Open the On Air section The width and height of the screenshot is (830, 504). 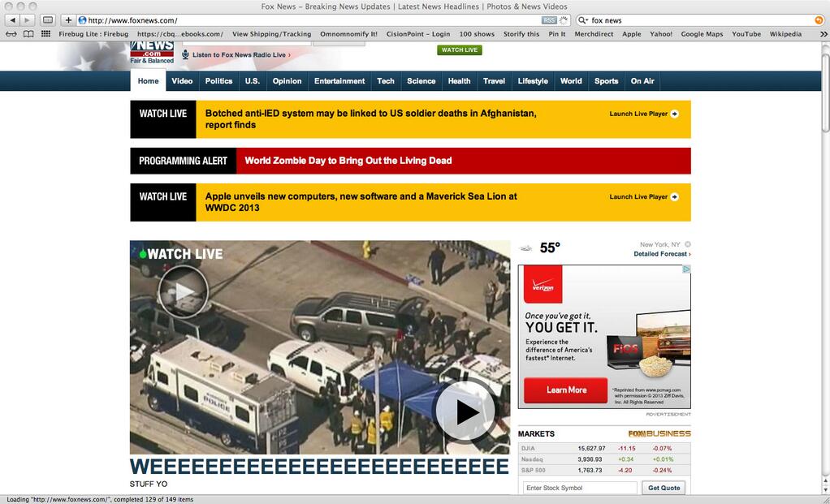pos(642,81)
